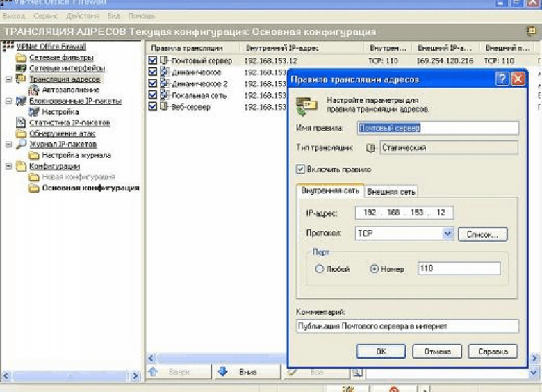Click the rule icon of Веб-сервер
The image size is (542, 392).
click(164, 106)
